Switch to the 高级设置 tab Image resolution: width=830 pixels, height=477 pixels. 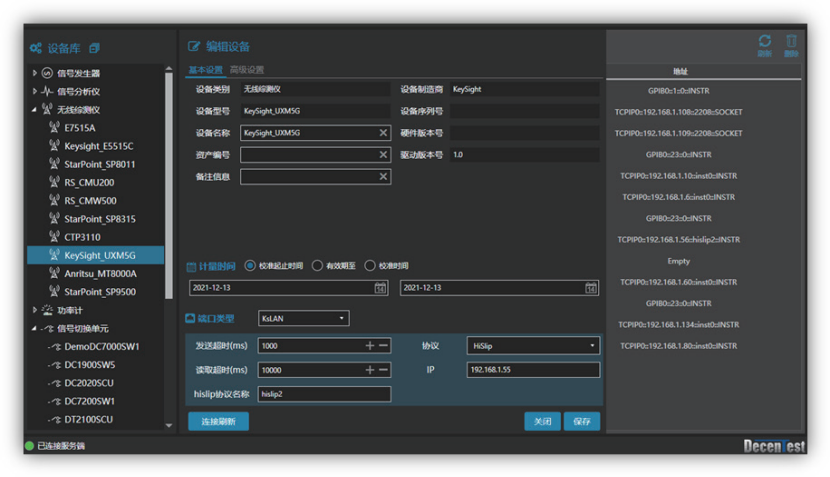[247, 70]
